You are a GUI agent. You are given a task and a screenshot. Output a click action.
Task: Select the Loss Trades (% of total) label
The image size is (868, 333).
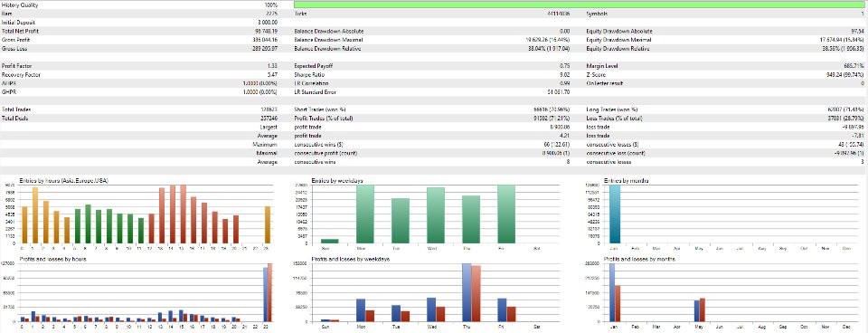coord(615,119)
